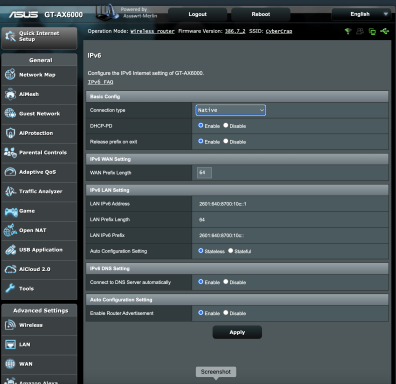Click the Open NAT globe icon

point(10,230)
